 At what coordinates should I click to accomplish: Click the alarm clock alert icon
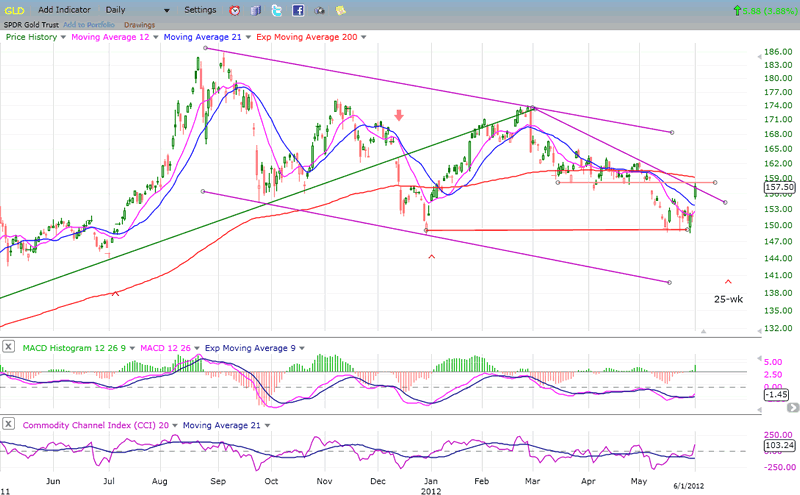tap(235, 10)
